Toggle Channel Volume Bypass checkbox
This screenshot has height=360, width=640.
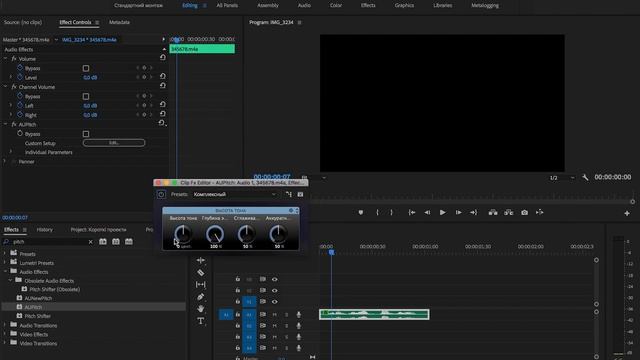click(x=86, y=96)
